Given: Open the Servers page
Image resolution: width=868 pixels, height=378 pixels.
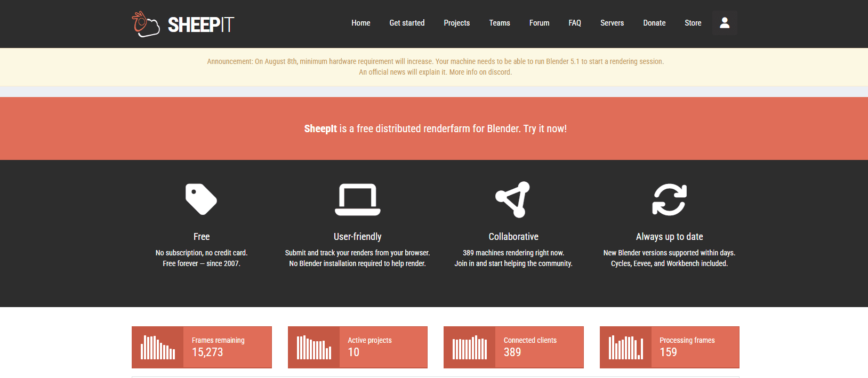Looking at the screenshot, I should (x=612, y=23).
